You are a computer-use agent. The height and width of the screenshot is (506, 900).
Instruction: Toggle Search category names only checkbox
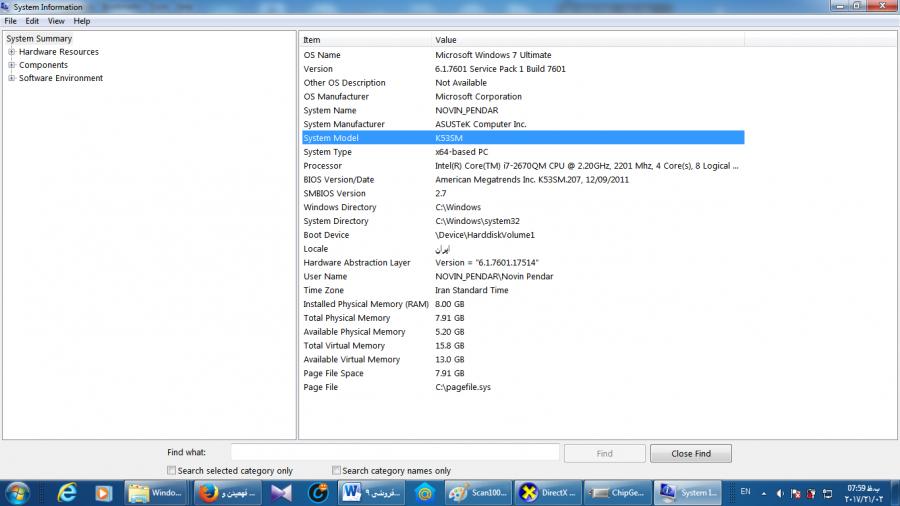tap(336, 470)
